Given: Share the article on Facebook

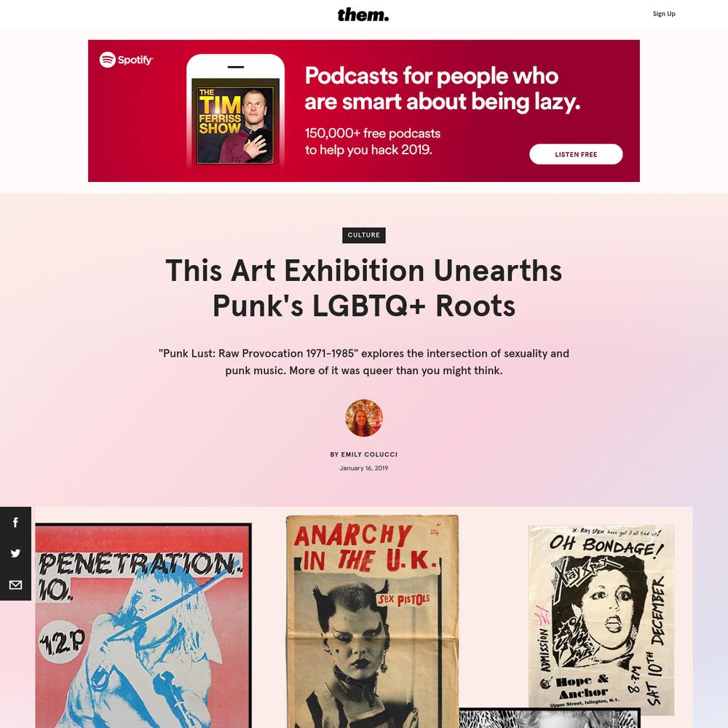Looking at the screenshot, I should tap(15, 522).
